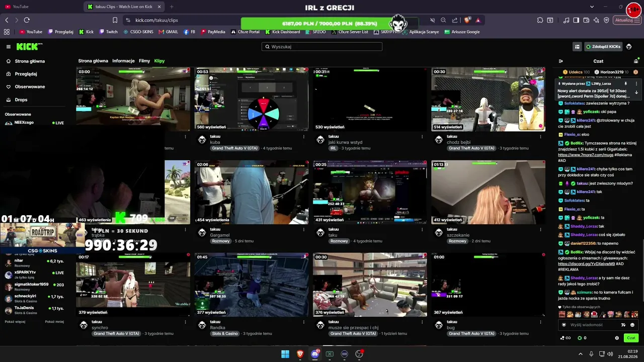
Task: Click the green Czat send button
Action: (x=631, y=338)
